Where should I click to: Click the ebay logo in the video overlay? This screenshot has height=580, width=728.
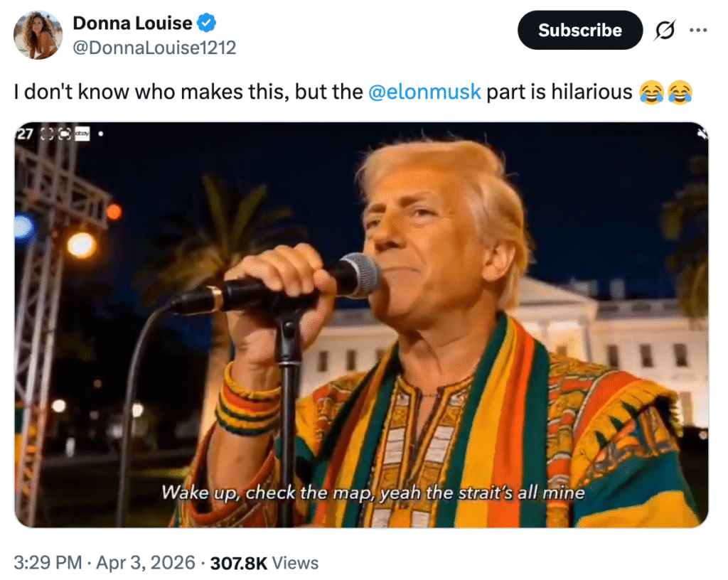pos(82,133)
